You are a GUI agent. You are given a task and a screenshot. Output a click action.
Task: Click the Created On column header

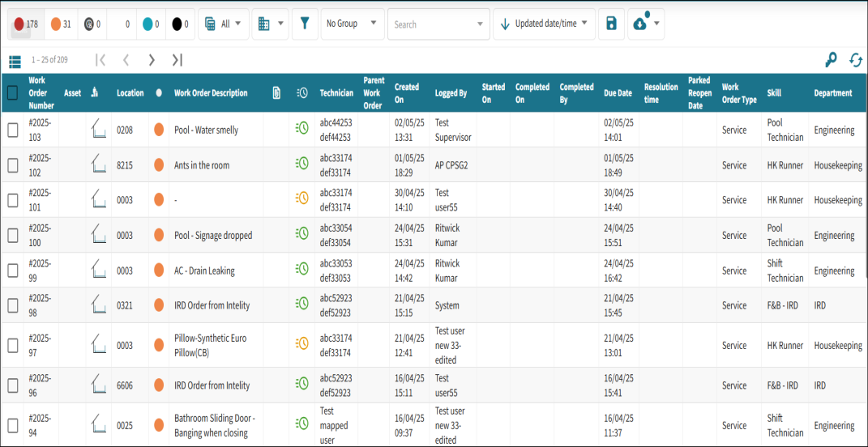(x=407, y=93)
